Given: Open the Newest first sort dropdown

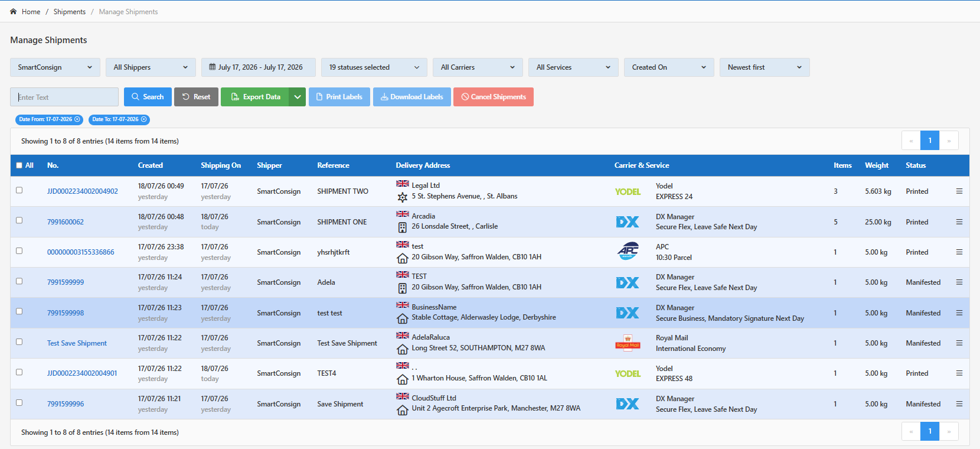Looking at the screenshot, I should 765,67.
